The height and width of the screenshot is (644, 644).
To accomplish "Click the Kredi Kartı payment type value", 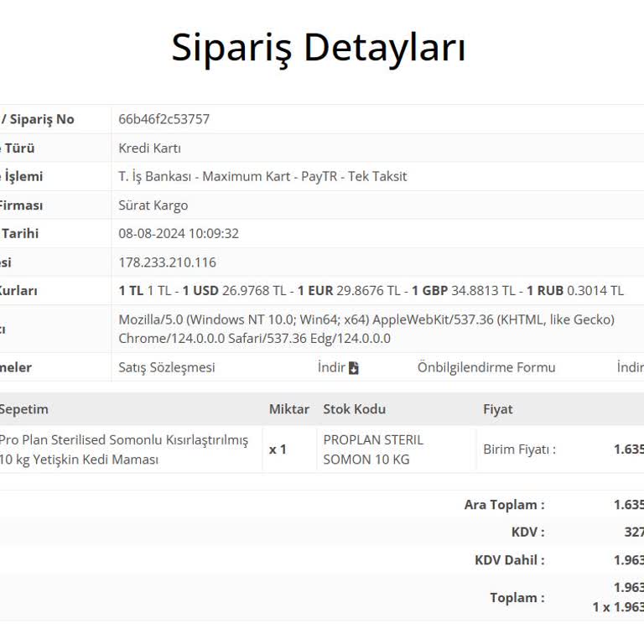I will (149, 148).
